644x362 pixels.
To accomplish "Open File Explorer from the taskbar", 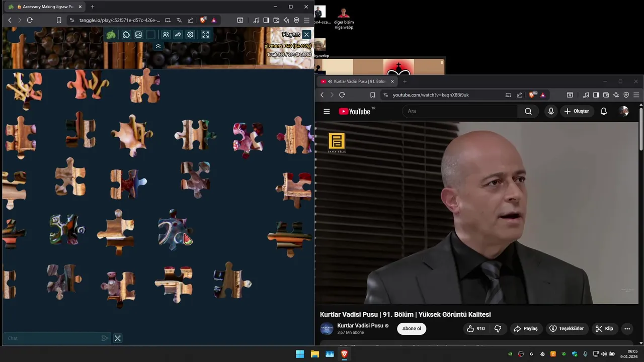I will [x=314, y=354].
